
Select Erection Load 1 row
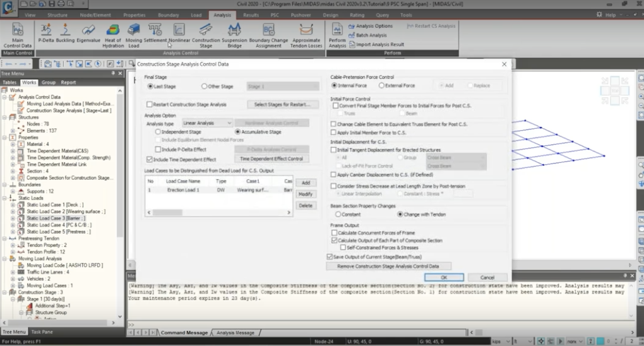coord(219,190)
